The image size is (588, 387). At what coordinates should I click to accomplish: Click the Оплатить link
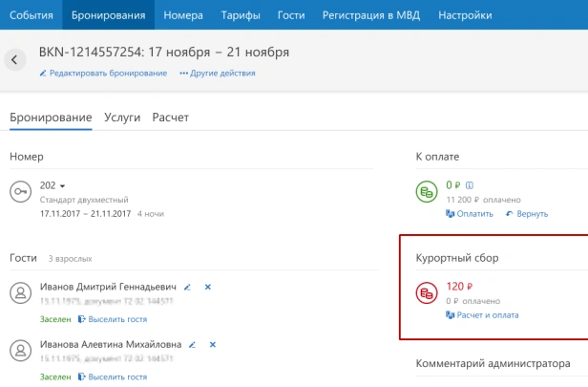coord(470,213)
